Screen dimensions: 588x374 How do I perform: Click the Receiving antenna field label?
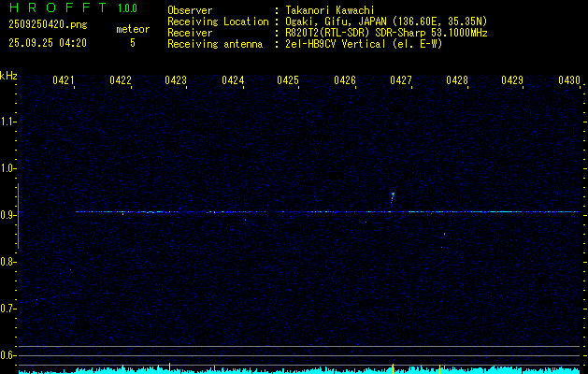(215, 44)
